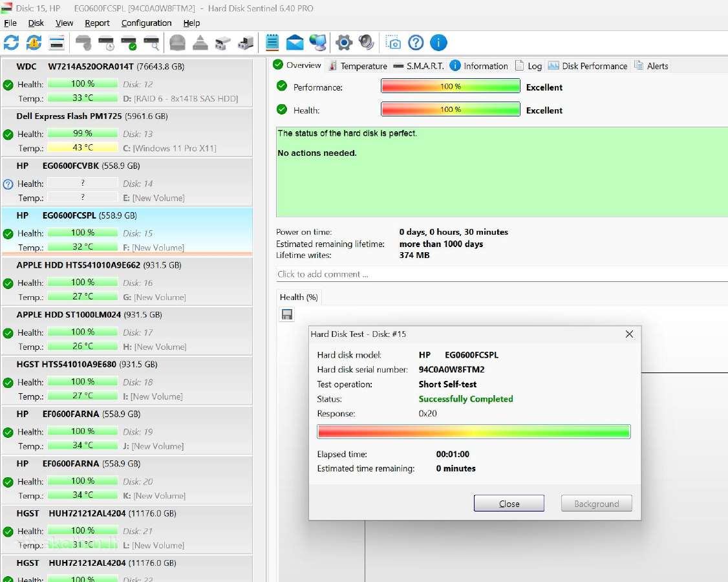Click the self-test progress bar in dialog
This screenshot has width=728, height=582.
[x=473, y=431]
